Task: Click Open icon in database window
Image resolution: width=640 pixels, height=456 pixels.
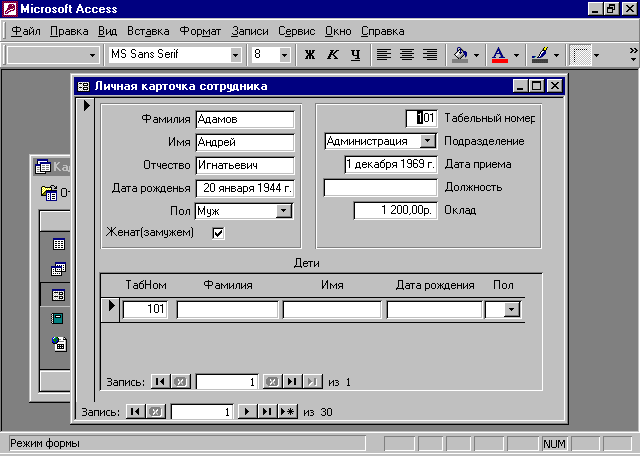Action: pos(49,193)
